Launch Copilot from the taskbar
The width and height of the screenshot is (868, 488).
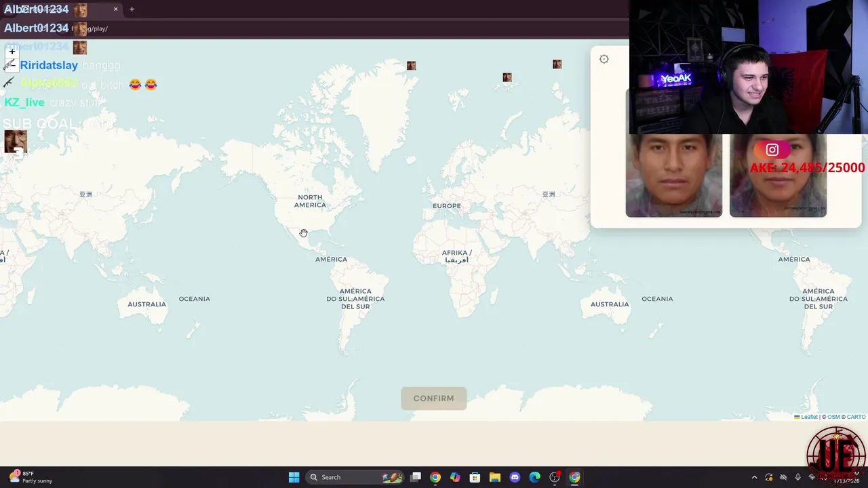pos(455,477)
